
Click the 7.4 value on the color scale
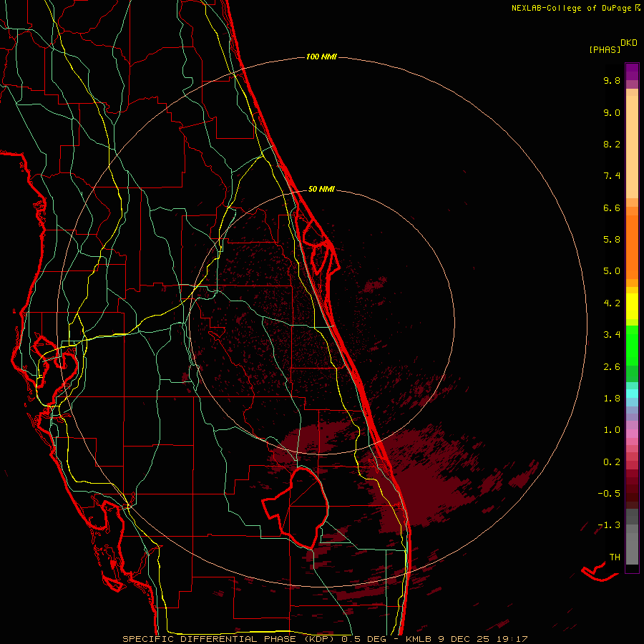click(612, 176)
